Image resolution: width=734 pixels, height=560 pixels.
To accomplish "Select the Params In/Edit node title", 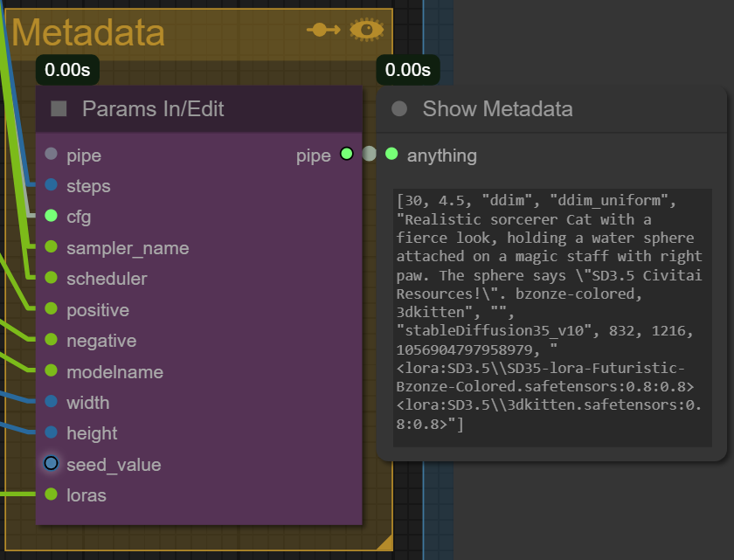I will pos(153,109).
